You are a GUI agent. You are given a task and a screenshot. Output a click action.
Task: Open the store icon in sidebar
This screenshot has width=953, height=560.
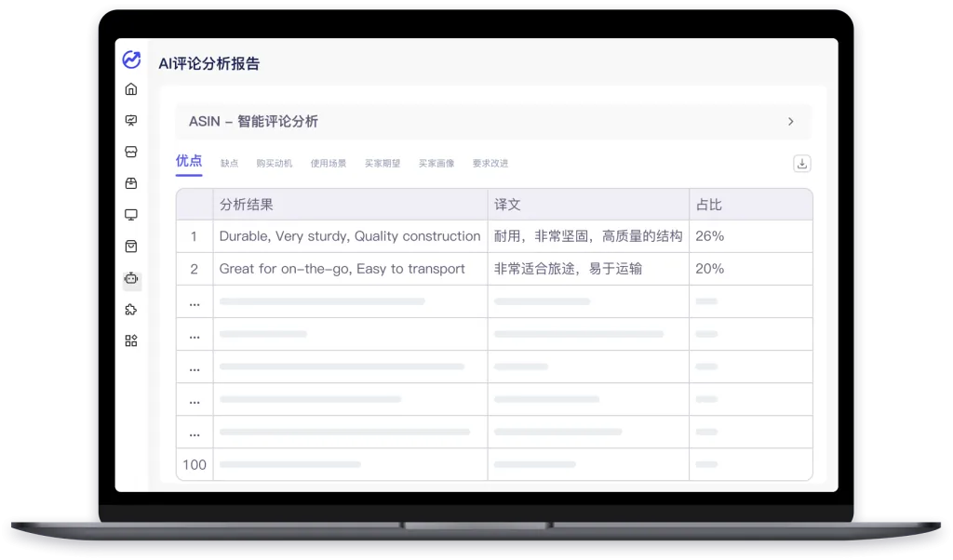(x=131, y=152)
